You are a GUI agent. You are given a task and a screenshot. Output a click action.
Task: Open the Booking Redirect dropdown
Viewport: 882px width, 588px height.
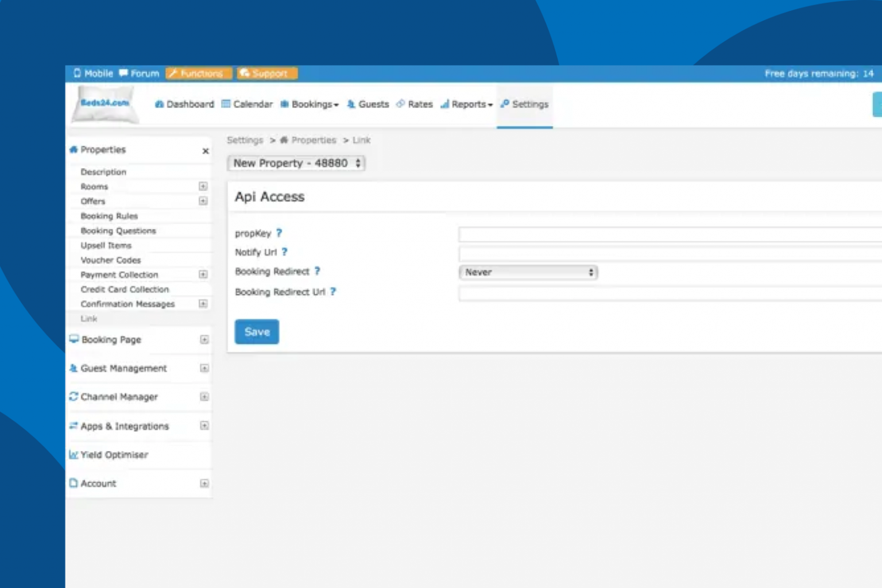(528, 272)
